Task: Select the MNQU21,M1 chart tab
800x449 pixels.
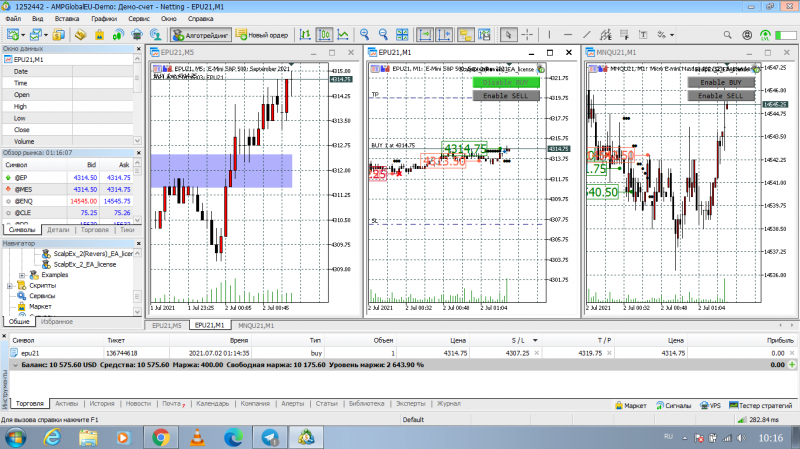Action: (256, 326)
